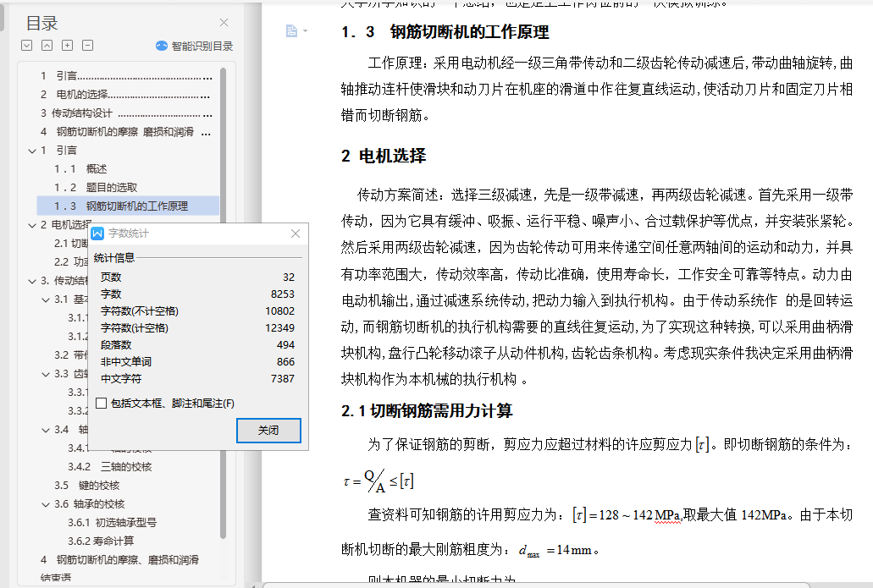
Task: Go to '3.6.2 寿命计算' entry
Action: click(101, 541)
